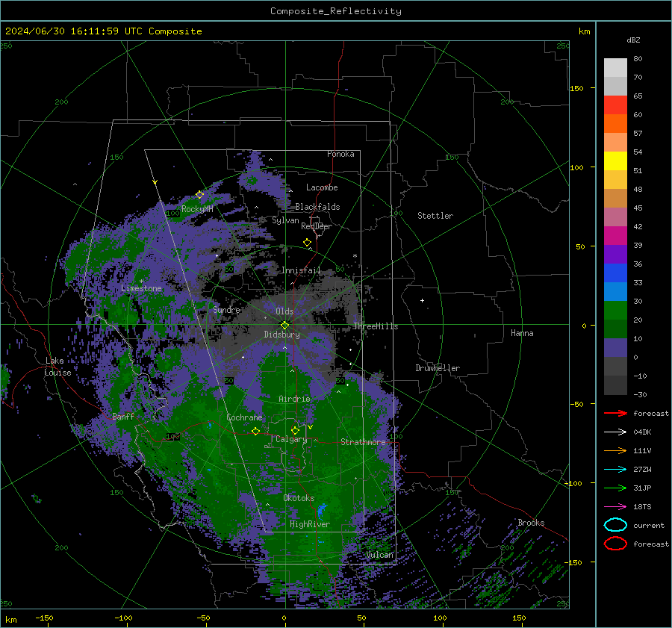Image resolution: width=672 pixels, height=628 pixels.
Task: Click the 'Composite_Reflectivity' title
Action: pyautogui.click(x=336, y=11)
